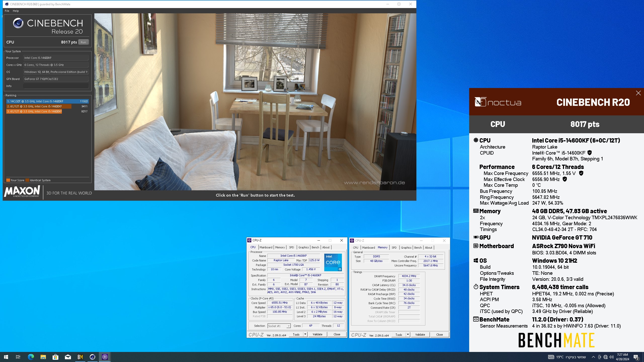644x362 pixels.
Task: Switch to SPD tab in left CPU-Z window
Action: pyautogui.click(x=291, y=247)
